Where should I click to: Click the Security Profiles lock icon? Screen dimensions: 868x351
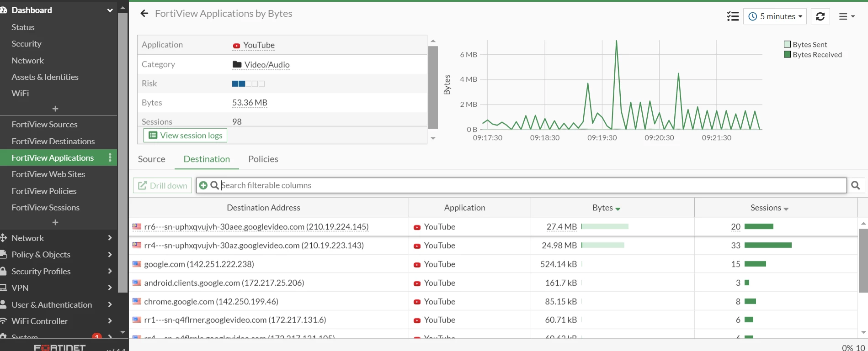click(x=3, y=271)
